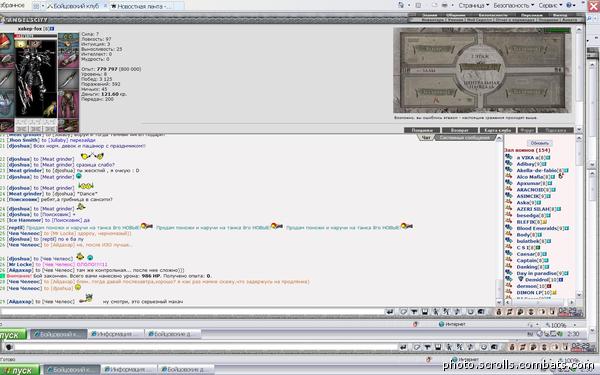Click private message icon next to Blood Emeralds
The height and width of the screenshot is (375, 600).
pos(509,228)
